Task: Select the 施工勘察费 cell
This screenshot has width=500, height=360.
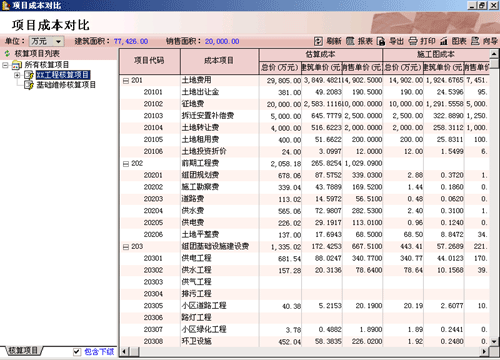Action: [220, 187]
